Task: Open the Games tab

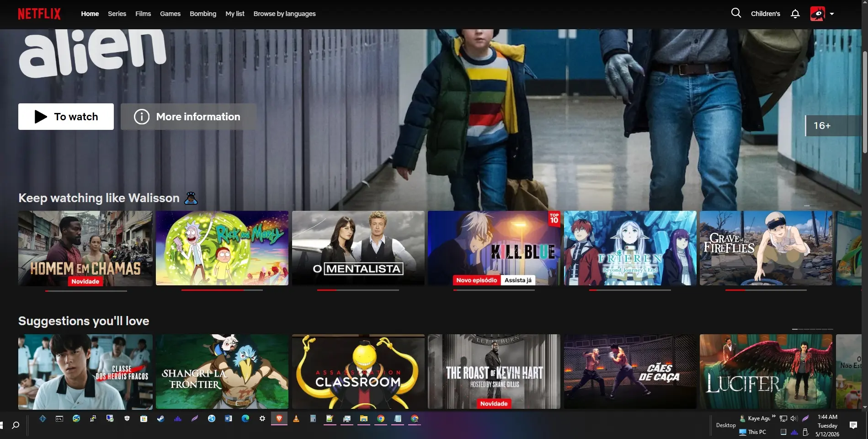Action: [170, 14]
